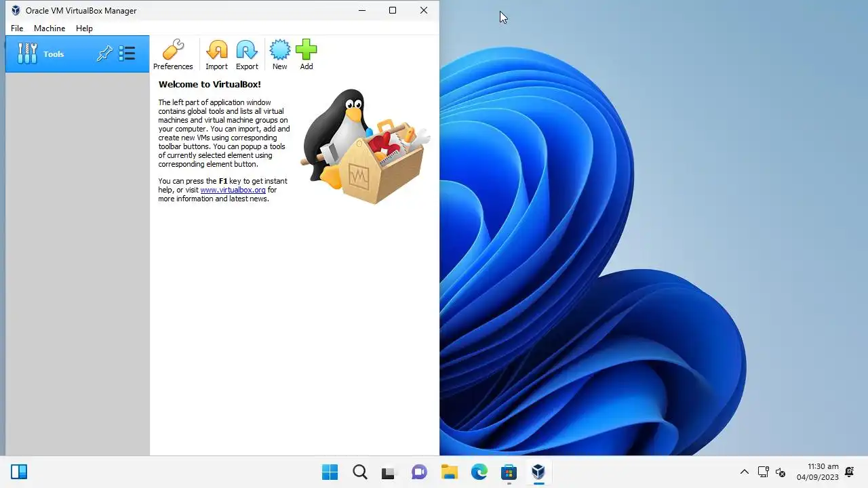Click the network status tray icon

pos(763,472)
